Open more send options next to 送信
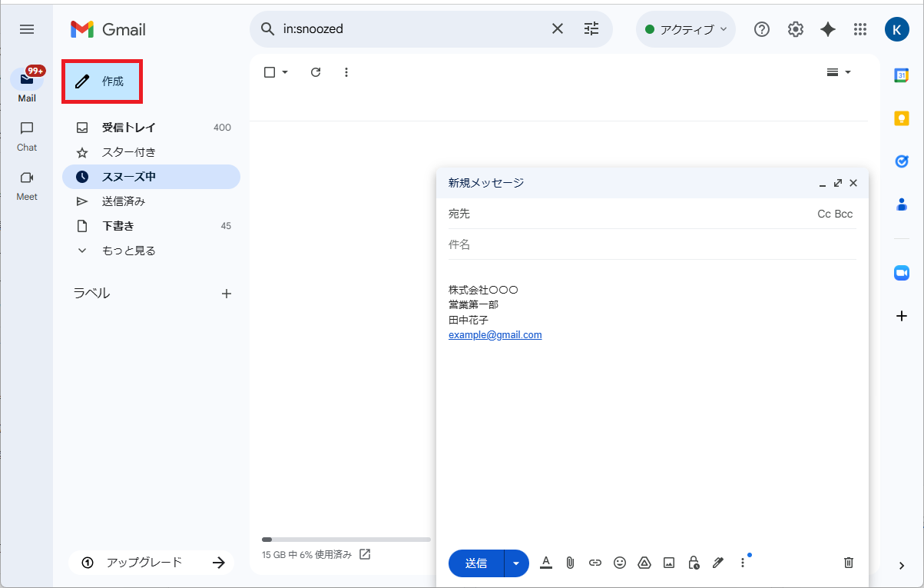Image resolution: width=924 pixels, height=588 pixels. (515, 563)
